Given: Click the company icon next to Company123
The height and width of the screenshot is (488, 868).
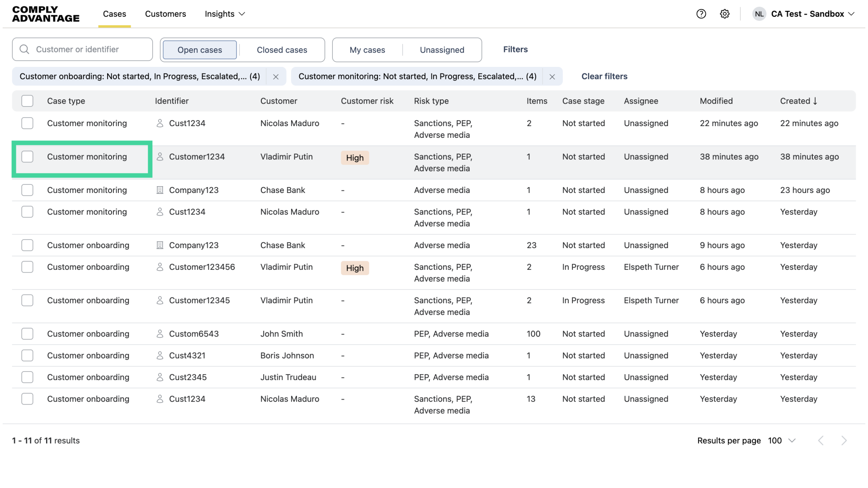Looking at the screenshot, I should click(160, 190).
